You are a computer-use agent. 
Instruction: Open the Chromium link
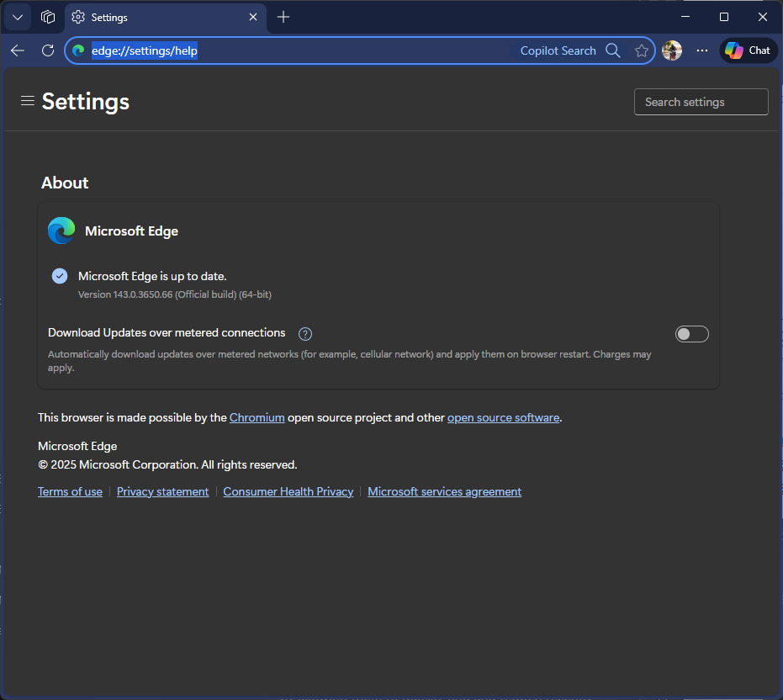click(x=257, y=417)
